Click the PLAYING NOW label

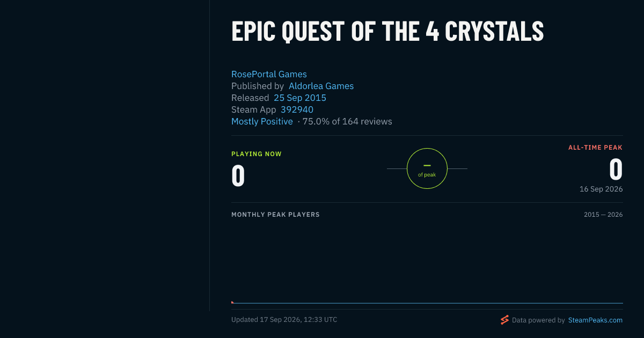click(x=257, y=154)
